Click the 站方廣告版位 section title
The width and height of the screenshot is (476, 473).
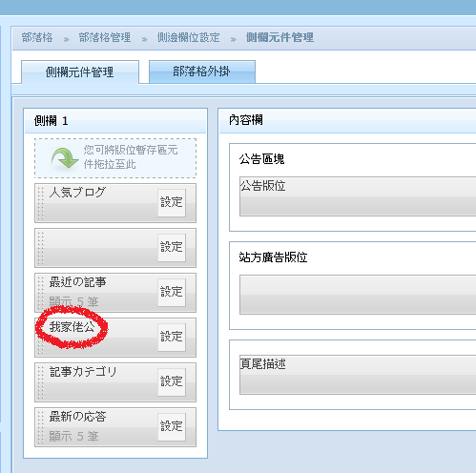point(273,257)
